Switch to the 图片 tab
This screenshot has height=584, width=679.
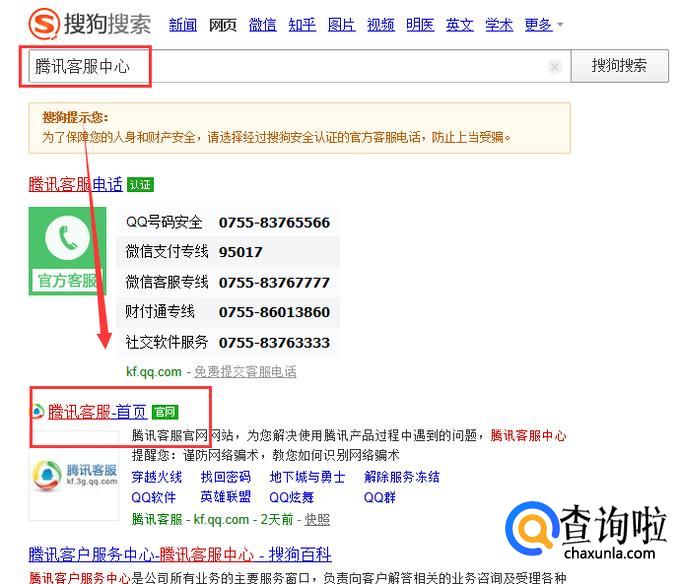pyautogui.click(x=342, y=25)
